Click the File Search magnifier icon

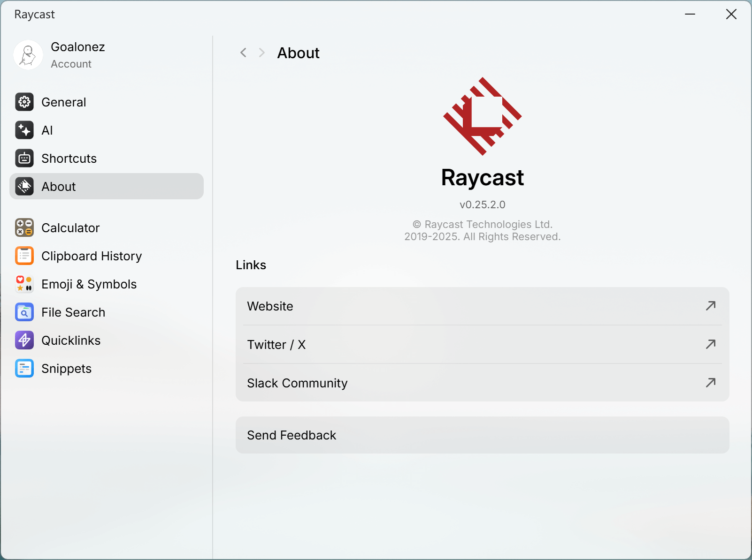(x=24, y=312)
